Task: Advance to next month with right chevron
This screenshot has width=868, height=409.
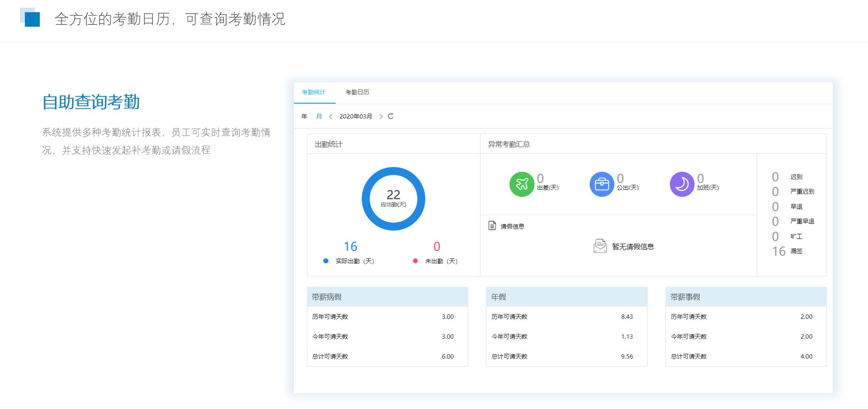Action: pos(381,117)
